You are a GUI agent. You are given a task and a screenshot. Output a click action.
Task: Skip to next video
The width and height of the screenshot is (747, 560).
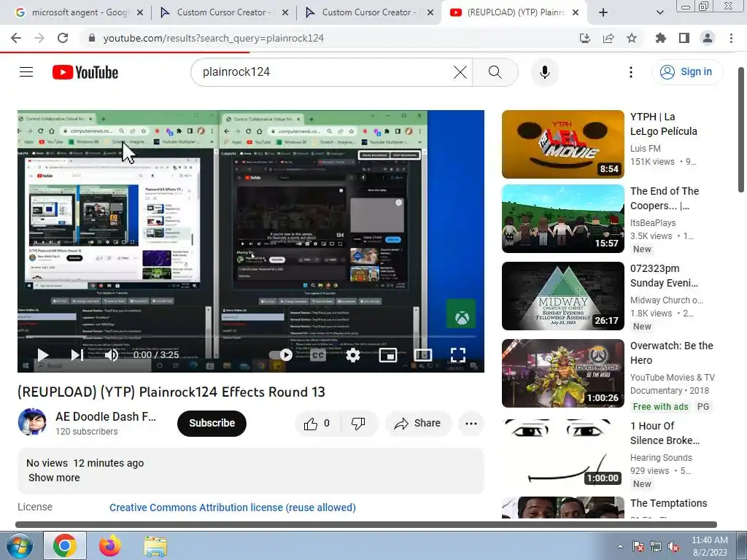coord(77,355)
